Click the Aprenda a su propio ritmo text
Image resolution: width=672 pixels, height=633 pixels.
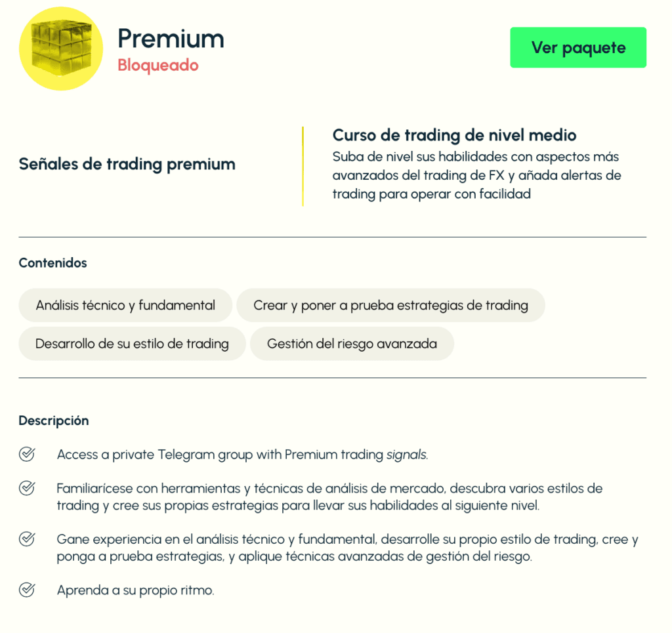(135, 590)
